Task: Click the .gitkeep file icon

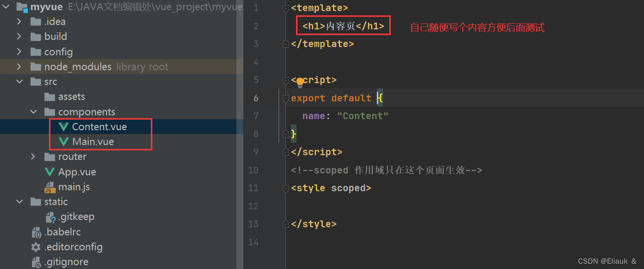Action: pos(50,217)
